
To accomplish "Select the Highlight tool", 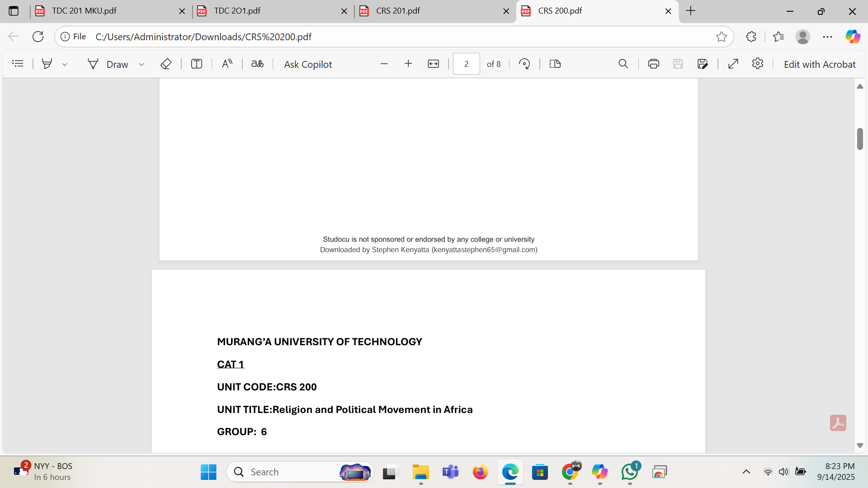I will click(x=47, y=64).
